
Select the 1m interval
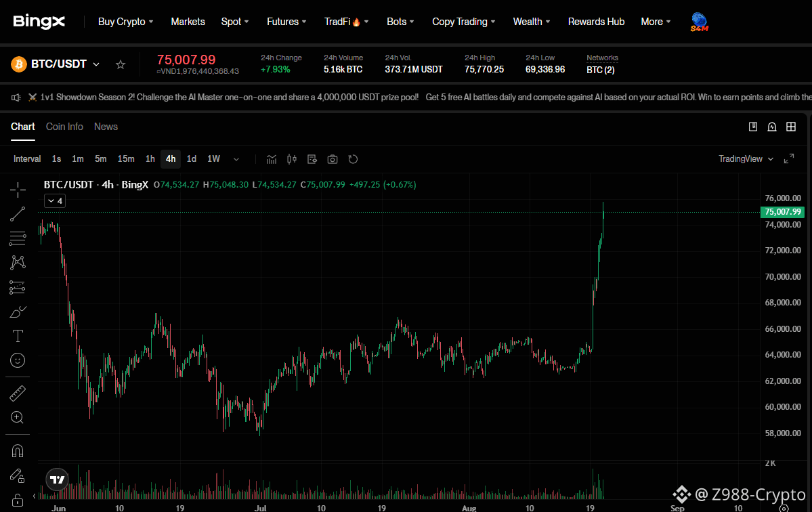(78, 159)
